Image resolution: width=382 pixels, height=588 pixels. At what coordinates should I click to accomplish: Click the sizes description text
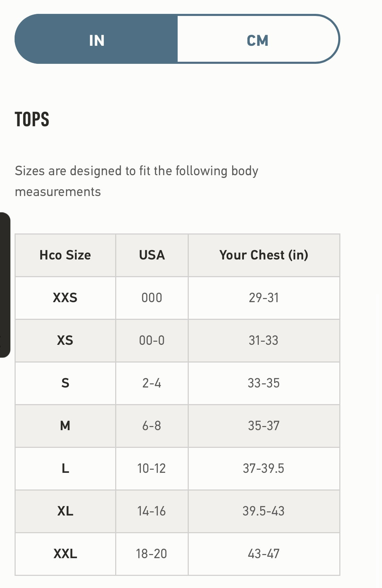point(136,181)
